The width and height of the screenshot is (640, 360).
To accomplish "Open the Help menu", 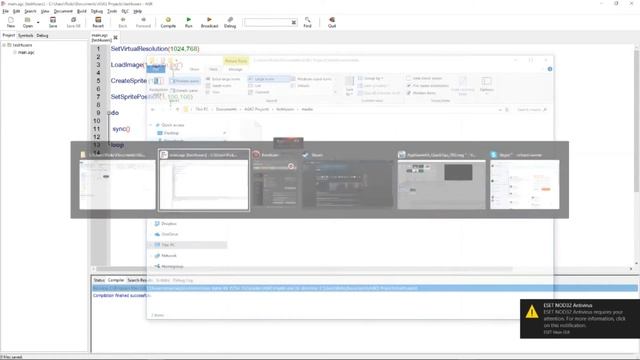I will click(138, 11).
